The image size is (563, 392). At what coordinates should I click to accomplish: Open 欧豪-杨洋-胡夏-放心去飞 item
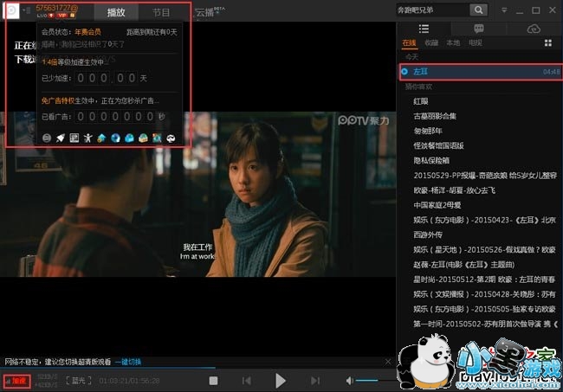454,190
